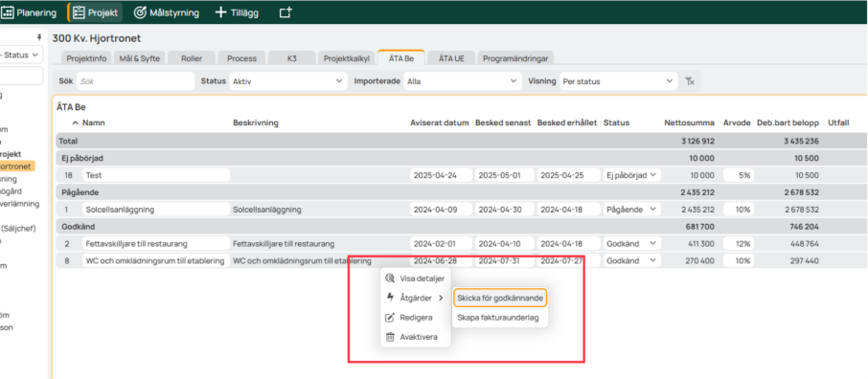Open the Visning dropdown Per status
Viewport: 868px width, 379px height.
[x=618, y=80]
